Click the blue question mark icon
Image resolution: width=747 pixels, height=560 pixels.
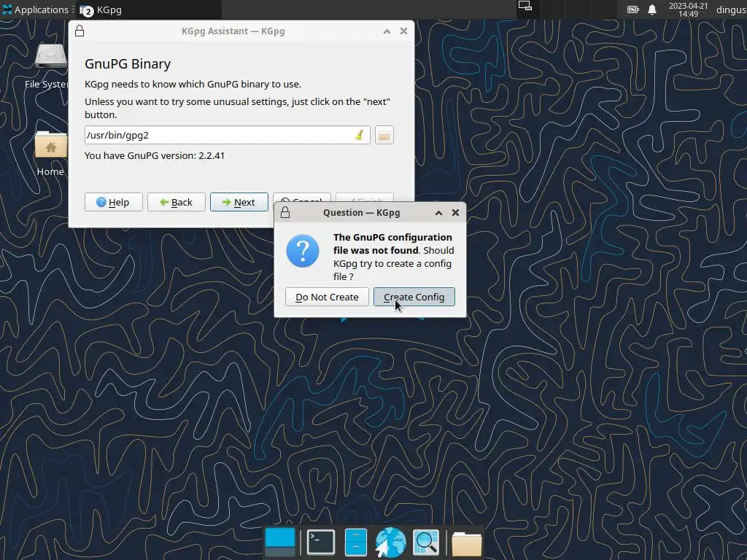[x=303, y=251]
